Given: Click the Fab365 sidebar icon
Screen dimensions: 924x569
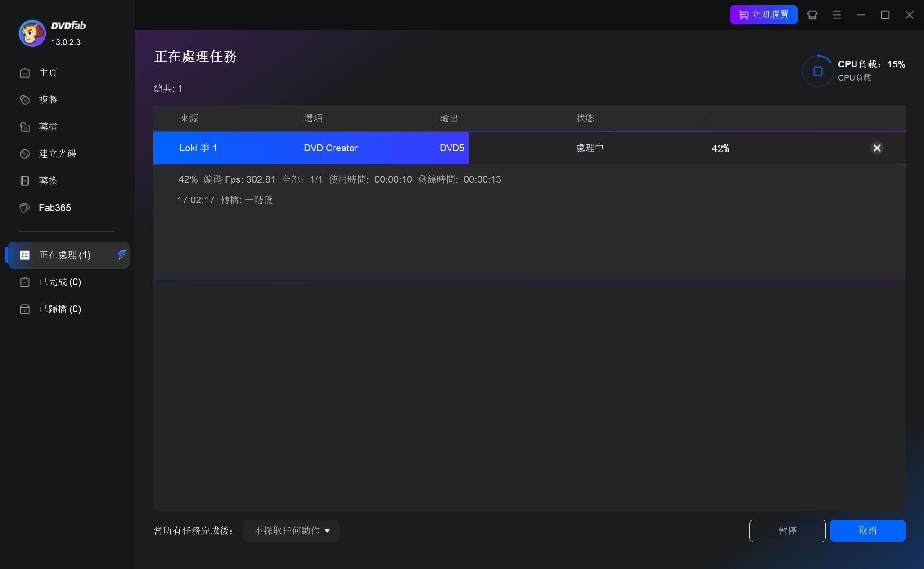Looking at the screenshot, I should 25,208.
